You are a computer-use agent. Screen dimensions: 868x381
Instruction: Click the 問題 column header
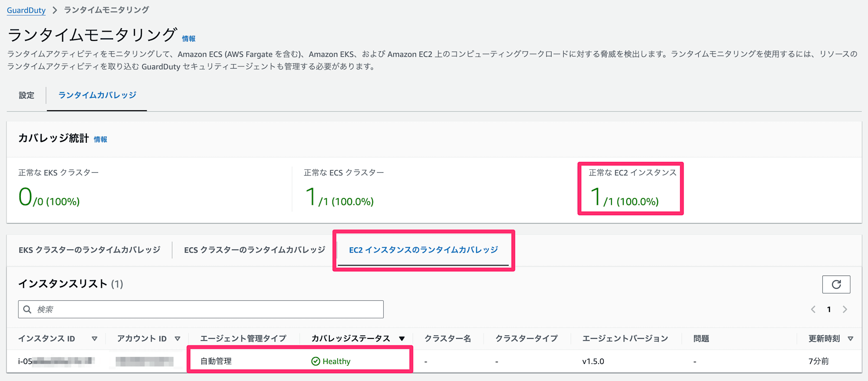[701, 338]
